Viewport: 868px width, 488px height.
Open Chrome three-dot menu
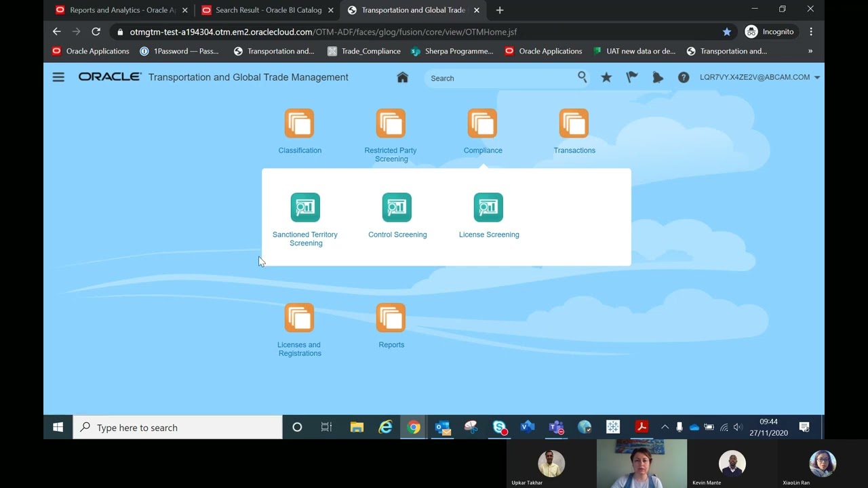point(811,32)
